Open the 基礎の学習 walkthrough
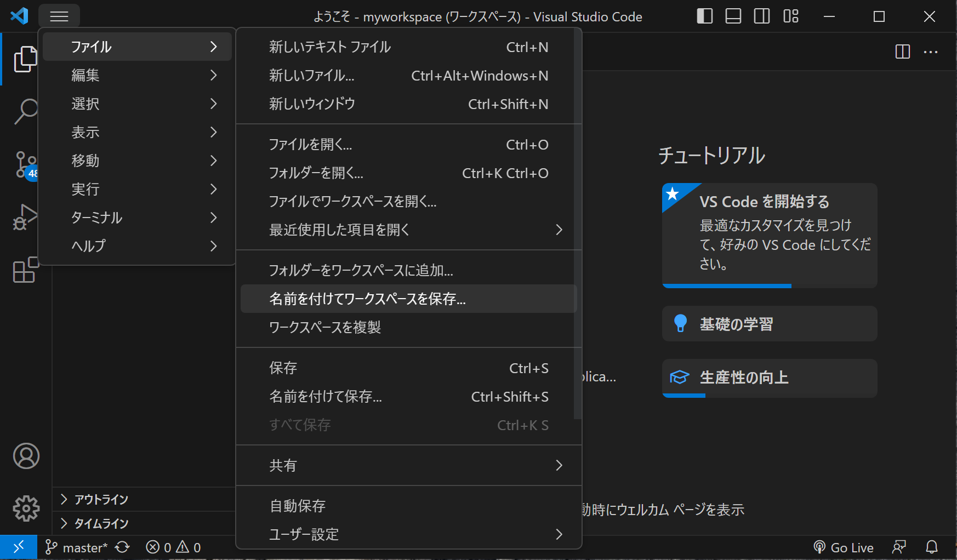The height and width of the screenshot is (560, 957). tap(770, 324)
